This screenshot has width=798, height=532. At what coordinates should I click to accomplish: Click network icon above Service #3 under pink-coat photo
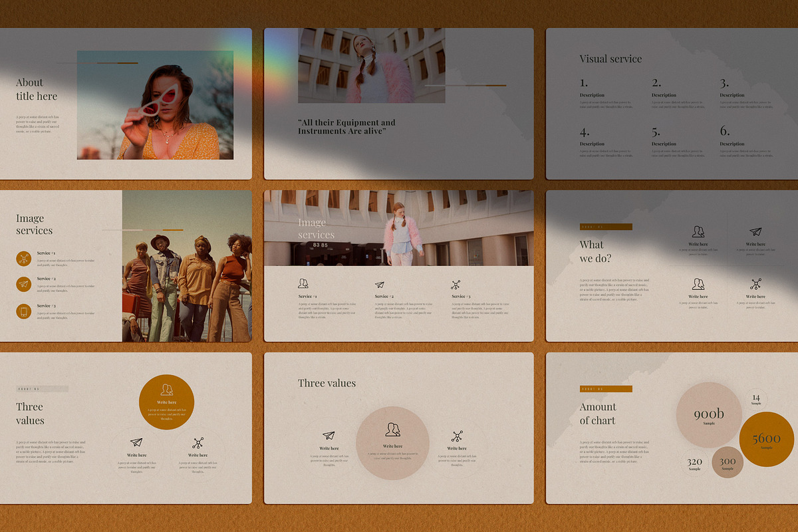(x=456, y=285)
